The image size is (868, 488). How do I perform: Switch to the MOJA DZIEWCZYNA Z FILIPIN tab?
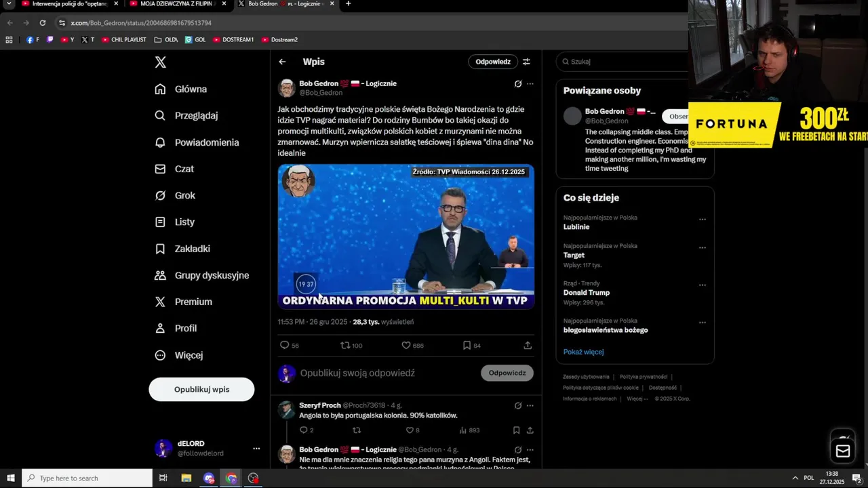click(x=178, y=4)
